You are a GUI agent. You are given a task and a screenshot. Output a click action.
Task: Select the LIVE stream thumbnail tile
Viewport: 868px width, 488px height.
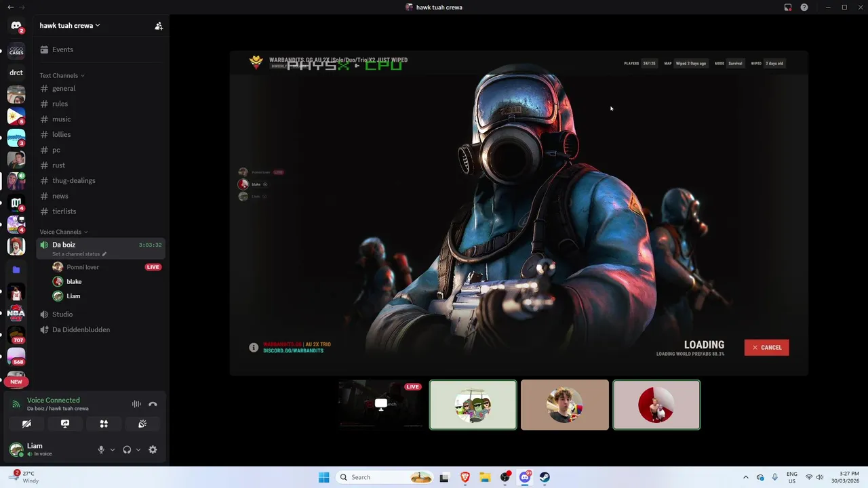[380, 405]
